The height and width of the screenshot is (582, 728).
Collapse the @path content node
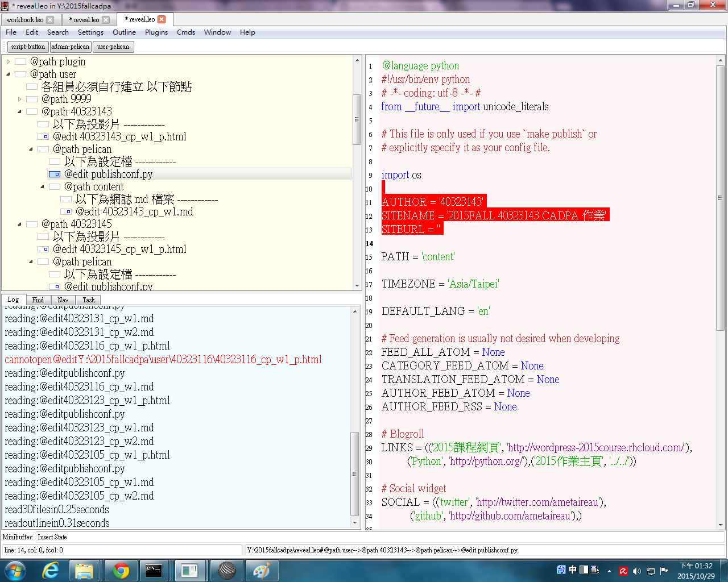[x=43, y=186]
